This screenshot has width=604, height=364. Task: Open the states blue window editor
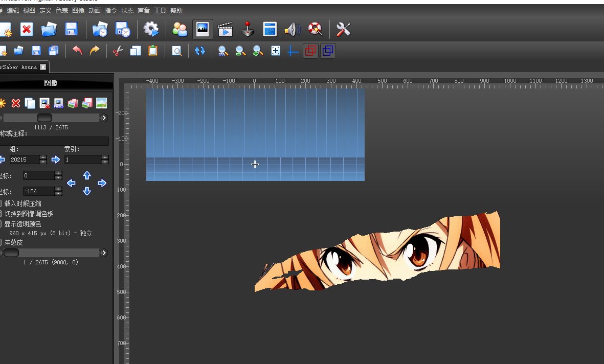(270, 29)
